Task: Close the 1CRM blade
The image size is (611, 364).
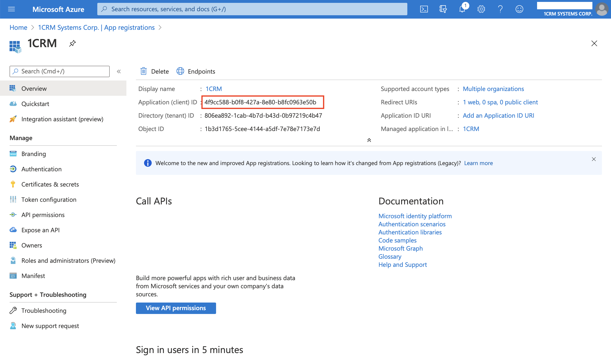Action: (594, 43)
